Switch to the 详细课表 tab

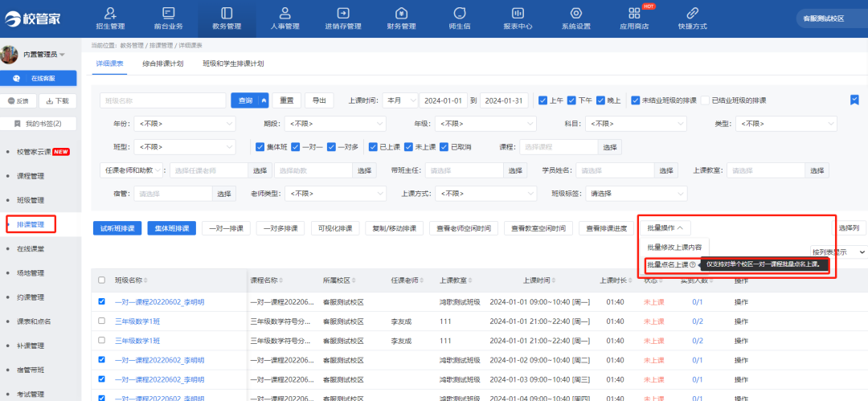click(109, 63)
